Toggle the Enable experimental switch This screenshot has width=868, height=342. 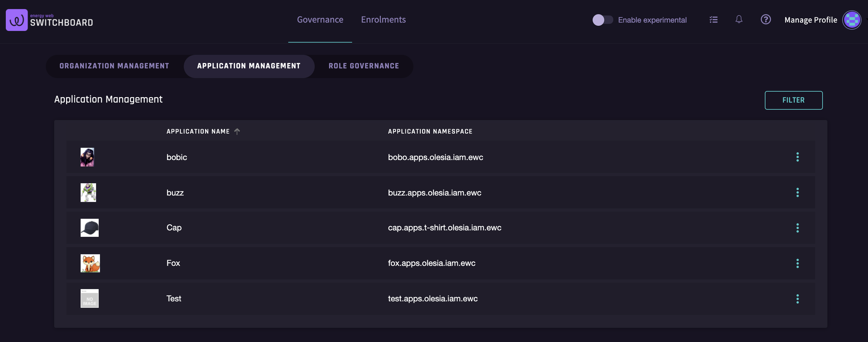[x=603, y=20]
